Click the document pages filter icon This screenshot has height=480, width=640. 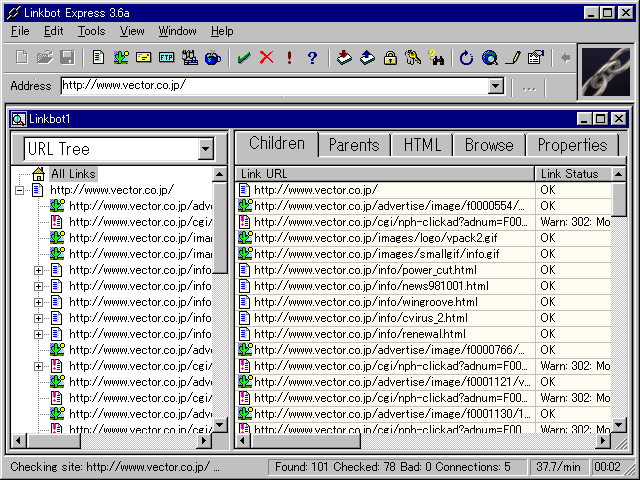98,58
